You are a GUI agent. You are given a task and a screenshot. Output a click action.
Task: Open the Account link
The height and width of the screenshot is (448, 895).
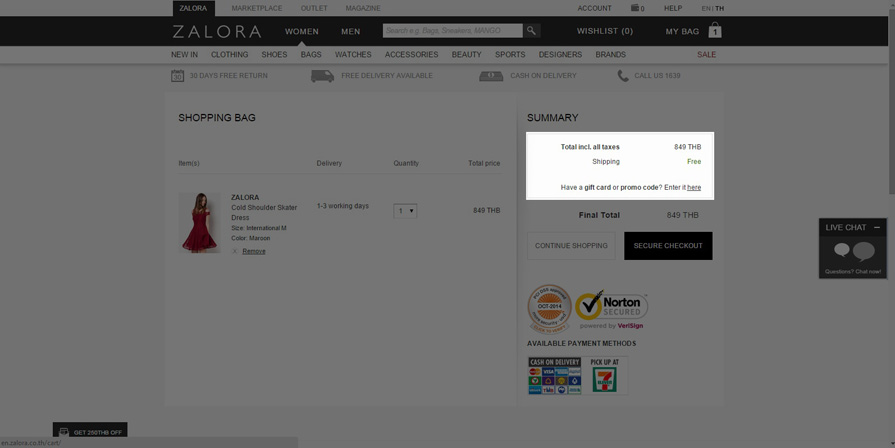pyautogui.click(x=594, y=8)
